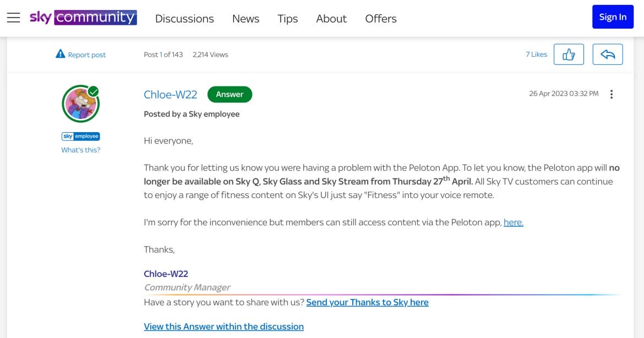
Task: Open the Discussions menu
Action: (184, 19)
